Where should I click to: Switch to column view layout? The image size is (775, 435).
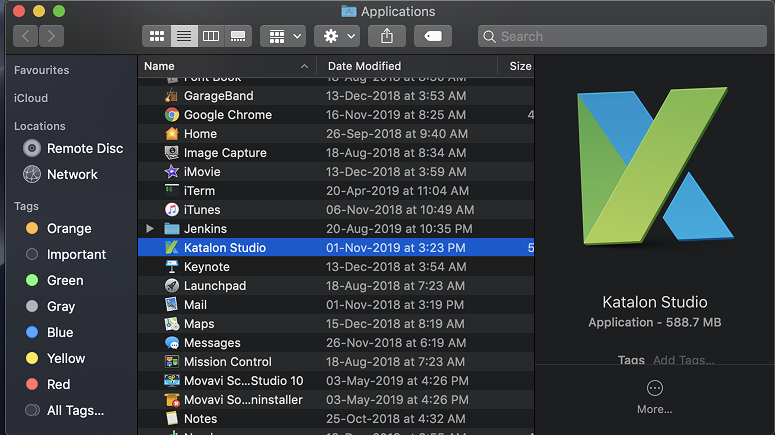(211, 36)
